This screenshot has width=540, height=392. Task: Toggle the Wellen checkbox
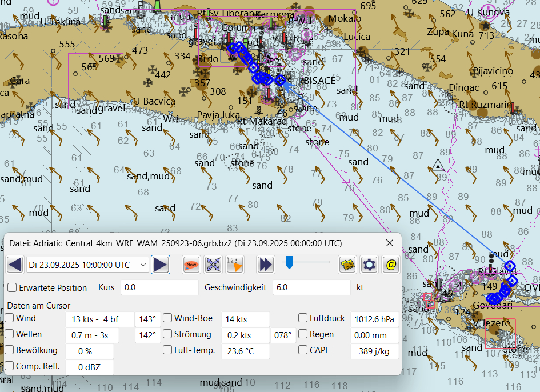(x=10, y=334)
